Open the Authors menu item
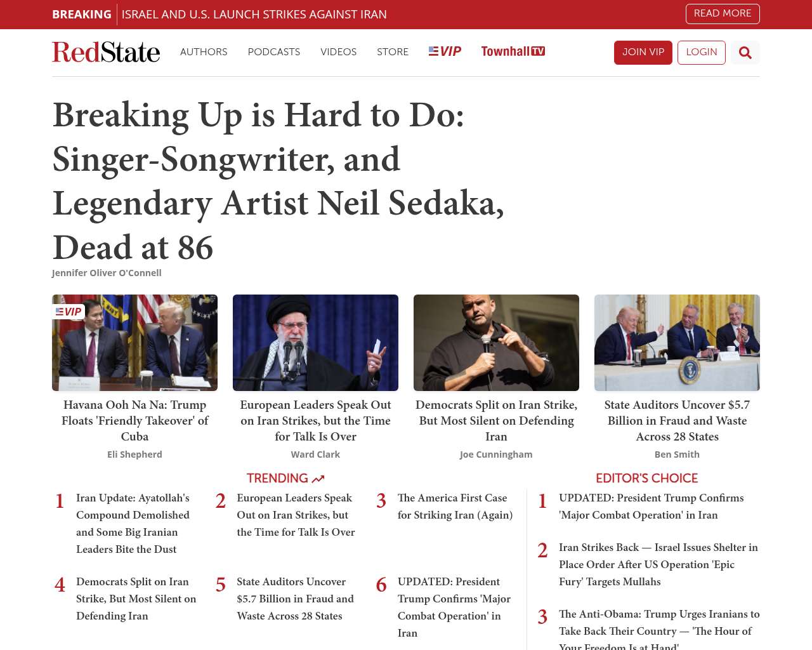 [204, 52]
